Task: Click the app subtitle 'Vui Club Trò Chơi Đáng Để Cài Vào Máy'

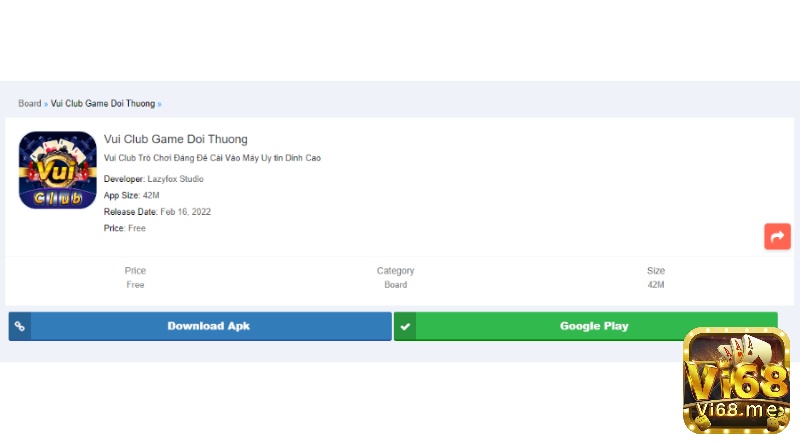Action: [212, 158]
